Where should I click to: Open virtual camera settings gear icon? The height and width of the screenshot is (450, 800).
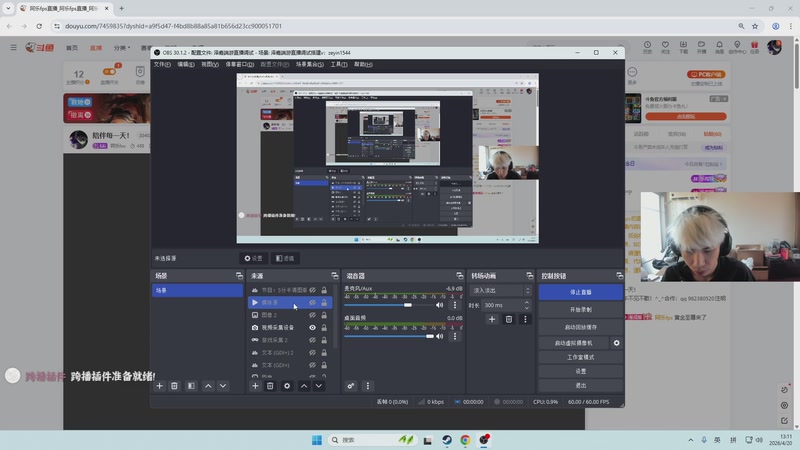(617, 343)
